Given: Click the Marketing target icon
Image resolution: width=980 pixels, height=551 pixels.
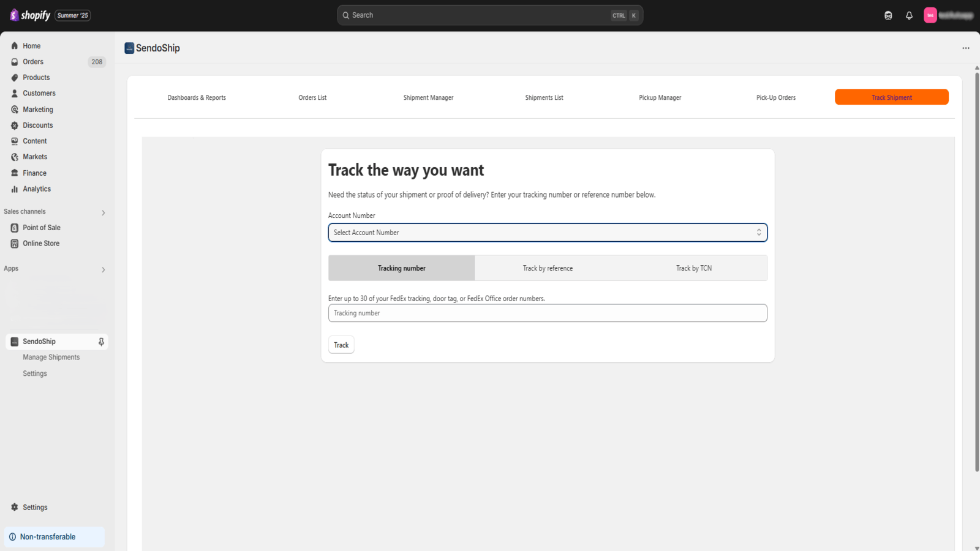Looking at the screenshot, I should point(15,110).
